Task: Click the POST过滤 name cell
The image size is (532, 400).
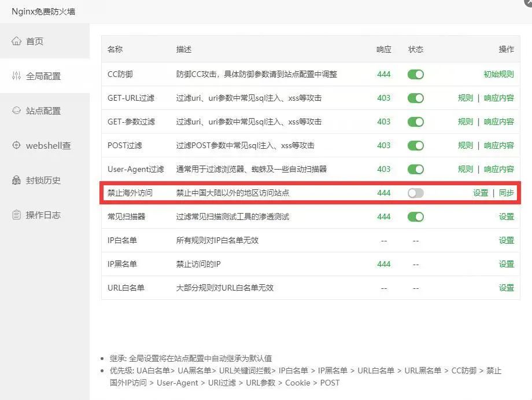Action: (x=125, y=146)
